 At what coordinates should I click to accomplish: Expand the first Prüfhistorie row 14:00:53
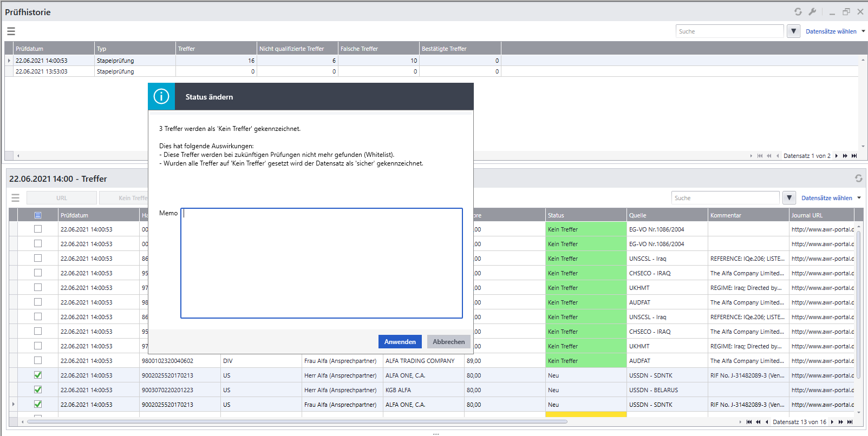9,61
